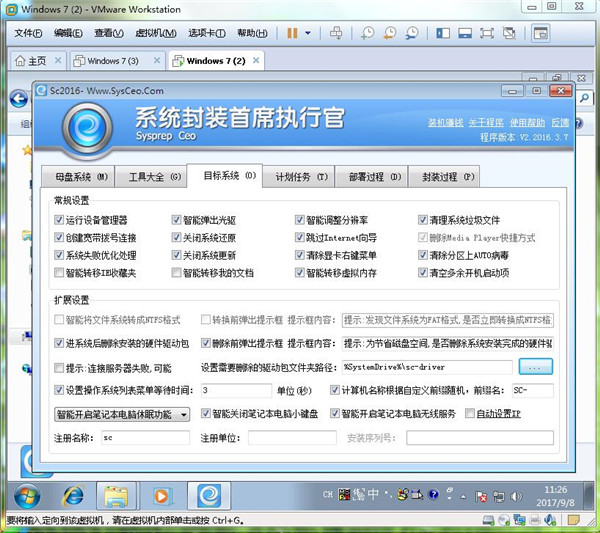Image resolution: width=600 pixels, height=533 pixels.
Task: Toggle 自动设置IP checkbox
Action: [470, 413]
